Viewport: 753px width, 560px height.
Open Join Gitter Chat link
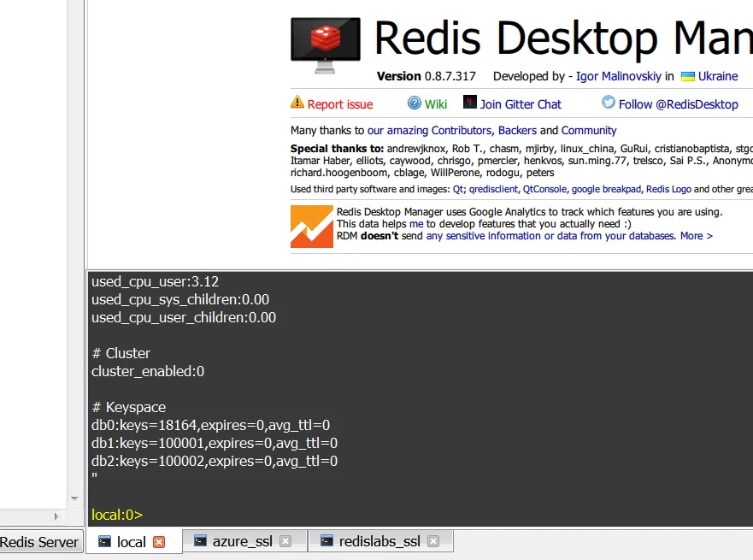tap(521, 104)
